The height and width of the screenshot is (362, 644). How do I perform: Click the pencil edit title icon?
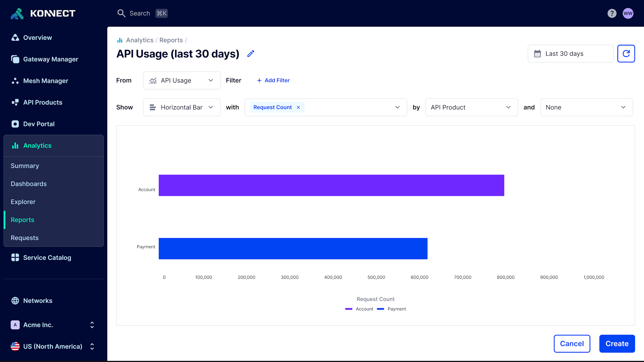click(x=251, y=54)
